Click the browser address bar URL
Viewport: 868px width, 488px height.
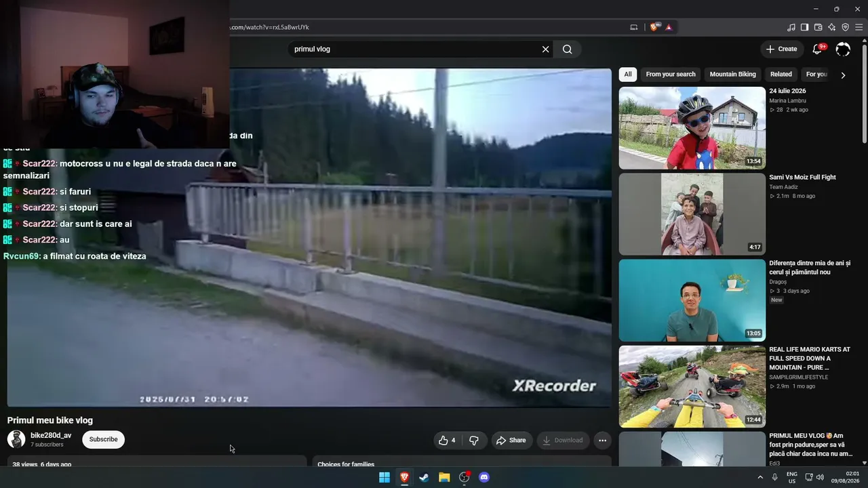tap(270, 27)
